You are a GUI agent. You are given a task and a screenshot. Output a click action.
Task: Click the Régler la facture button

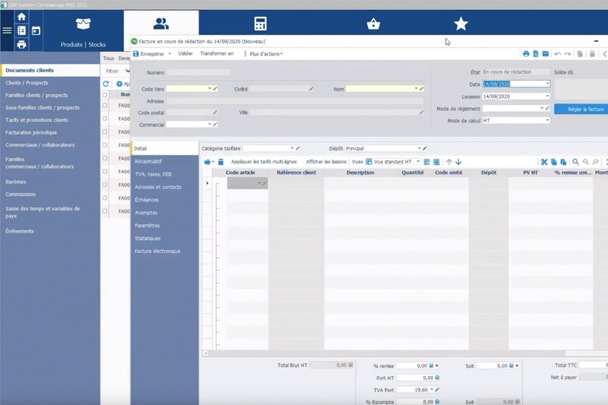click(x=580, y=108)
